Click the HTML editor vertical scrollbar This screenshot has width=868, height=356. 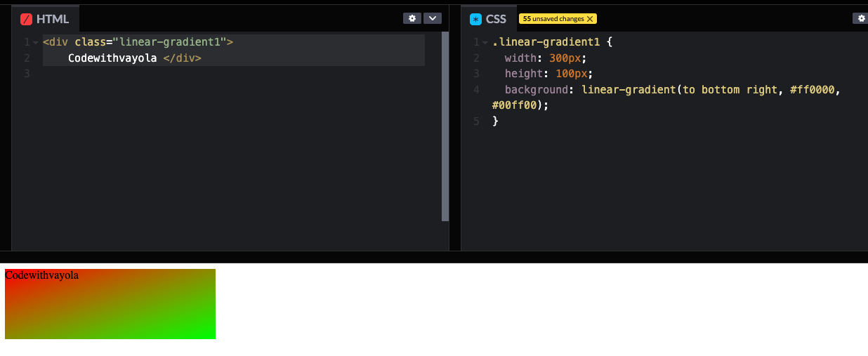point(445,126)
